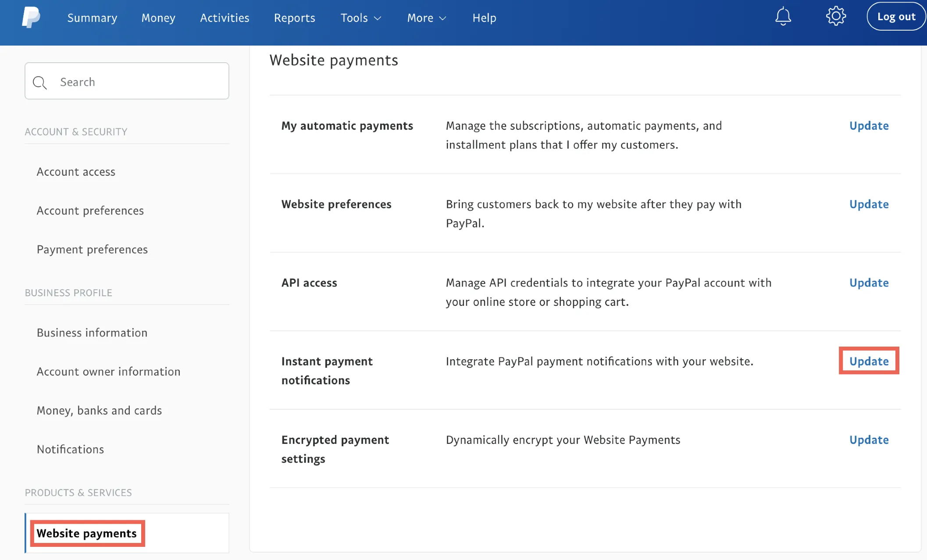The image size is (927, 560).
Task: Click the search magnifier icon
Action: click(40, 82)
